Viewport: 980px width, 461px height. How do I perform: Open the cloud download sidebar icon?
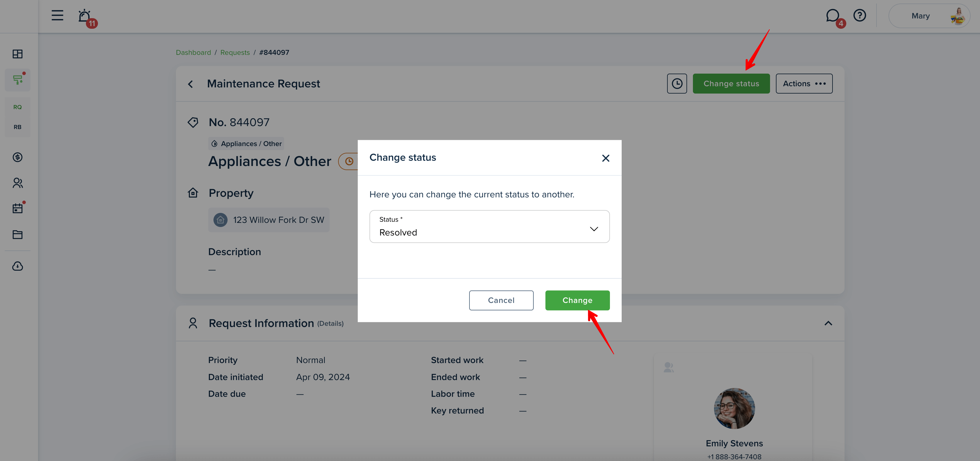18,266
